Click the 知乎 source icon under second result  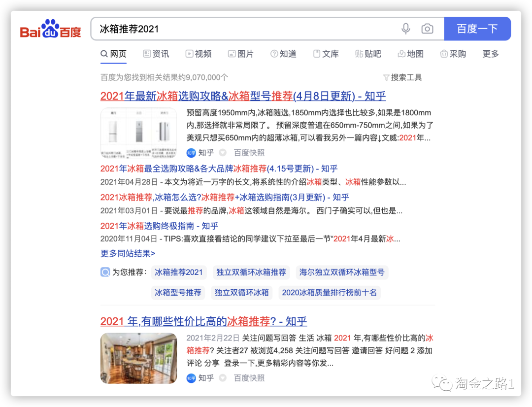(191, 378)
